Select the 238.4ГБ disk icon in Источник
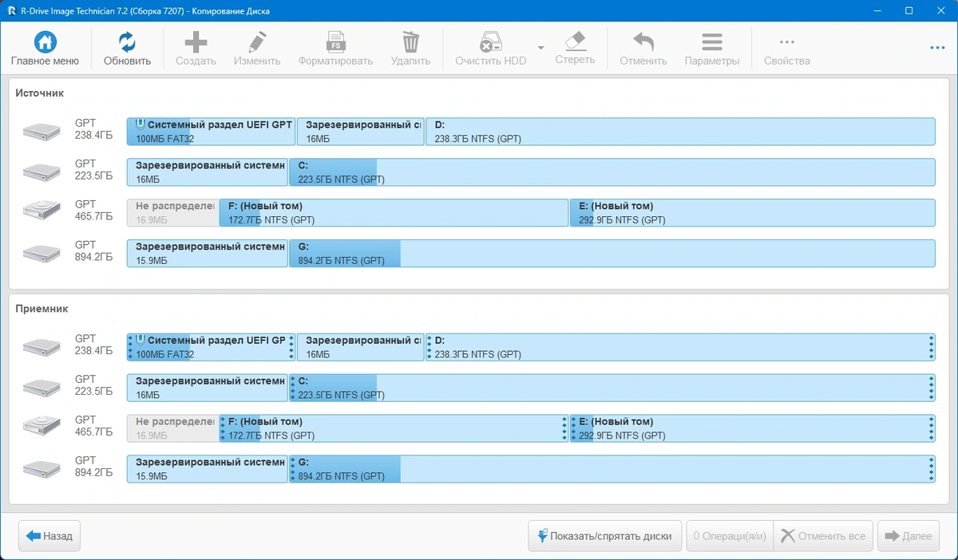 coord(42,132)
